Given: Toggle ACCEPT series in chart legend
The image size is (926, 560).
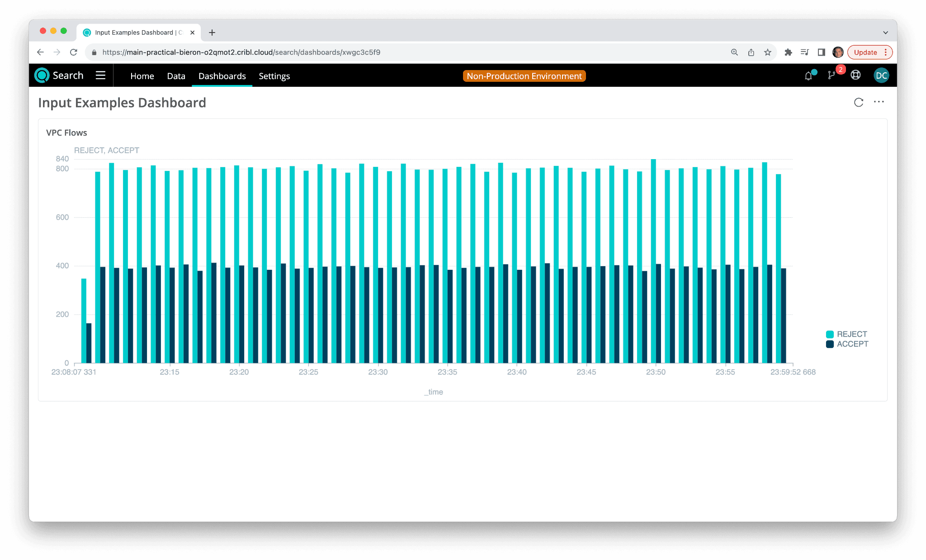Looking at the screenshot, I should (847, 344).
